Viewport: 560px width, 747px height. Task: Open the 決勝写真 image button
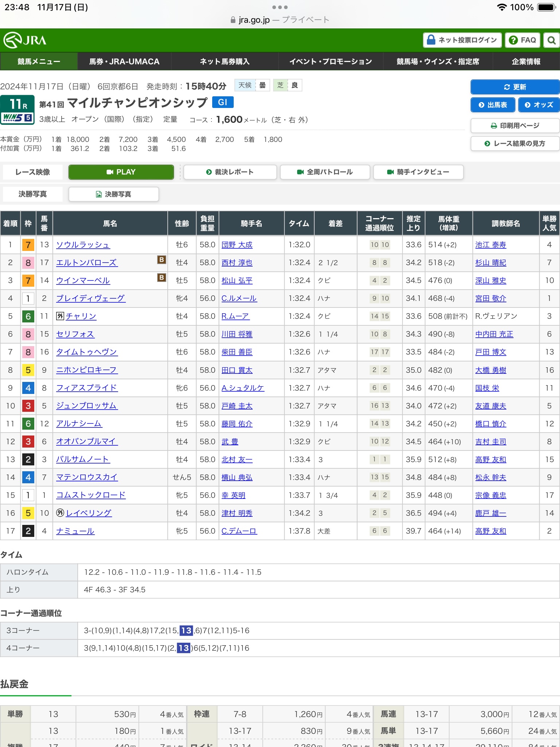114,194
